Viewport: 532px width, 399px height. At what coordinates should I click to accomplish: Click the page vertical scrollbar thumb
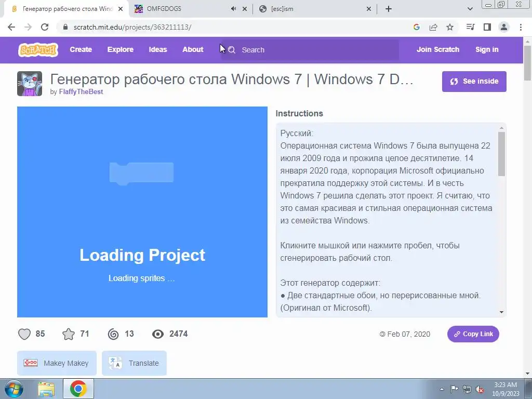(528, 63)
